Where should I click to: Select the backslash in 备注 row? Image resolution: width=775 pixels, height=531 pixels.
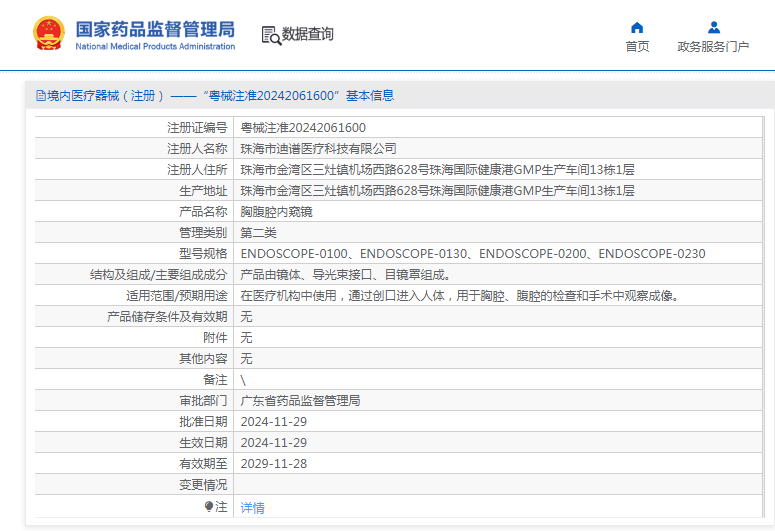point(243,380)
